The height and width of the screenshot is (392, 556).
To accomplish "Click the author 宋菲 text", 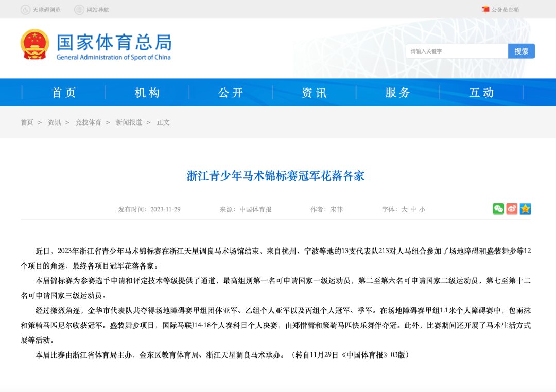I will point(337,209).
